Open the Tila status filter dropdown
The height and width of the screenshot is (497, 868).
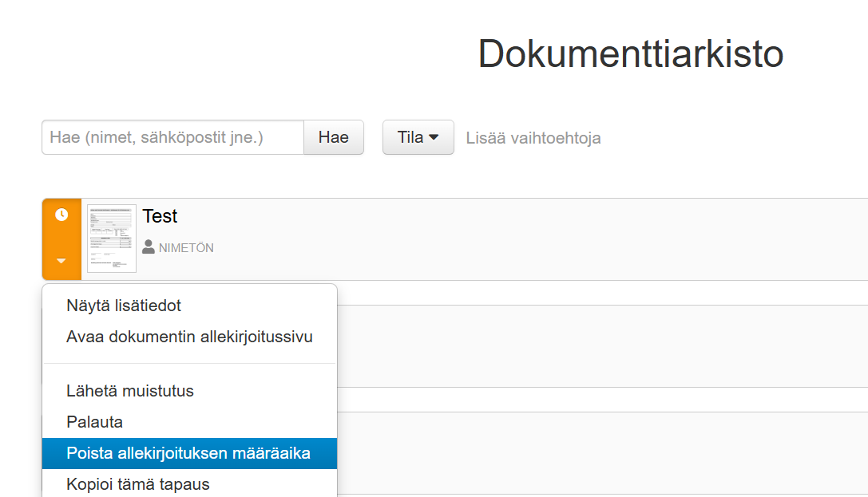click(x=418, y=137)
